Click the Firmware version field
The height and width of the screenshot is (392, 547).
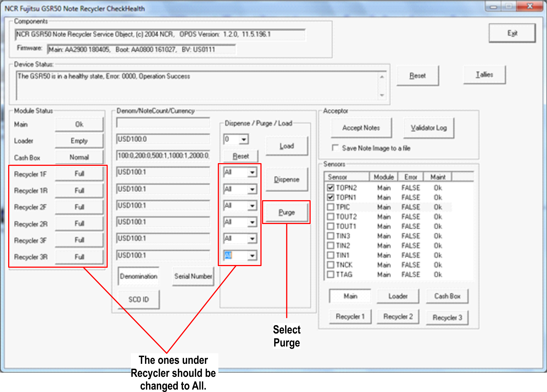[141, 49]
